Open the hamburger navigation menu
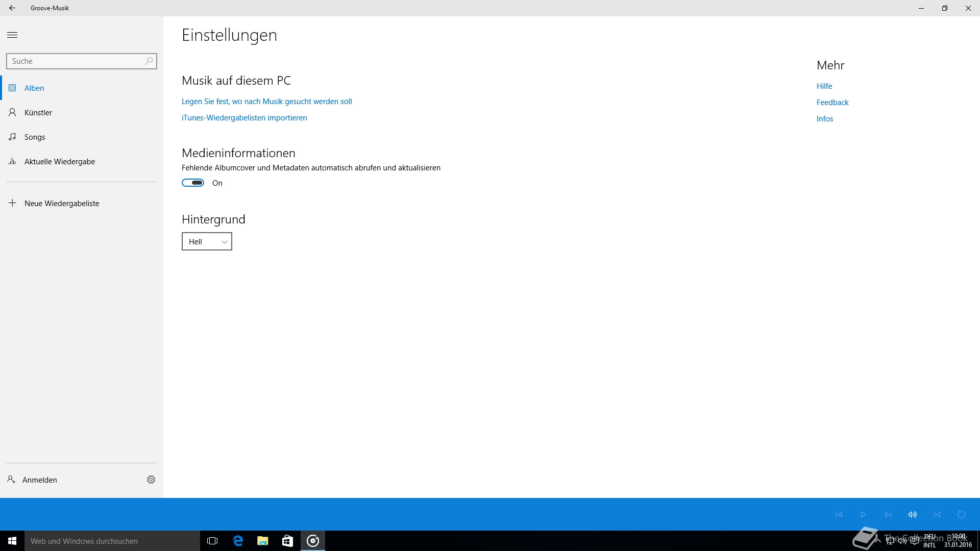980x551 pixels. coord(12,35)
